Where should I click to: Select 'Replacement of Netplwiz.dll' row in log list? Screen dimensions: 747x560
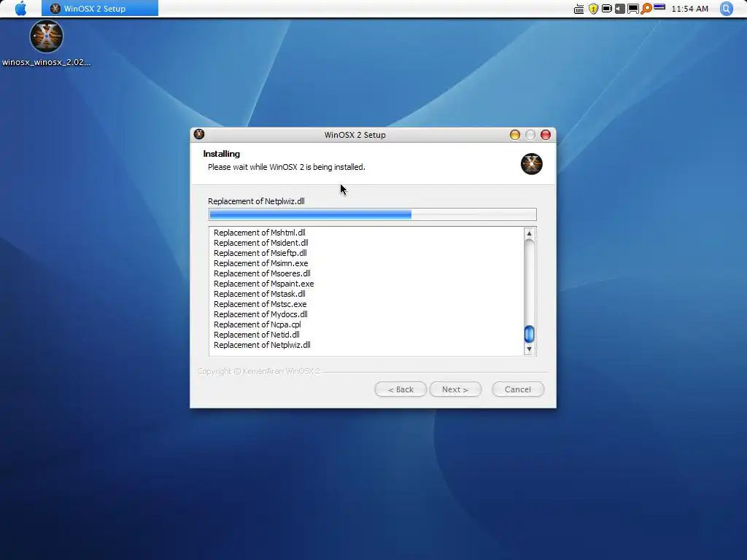[x=262, y=345]
